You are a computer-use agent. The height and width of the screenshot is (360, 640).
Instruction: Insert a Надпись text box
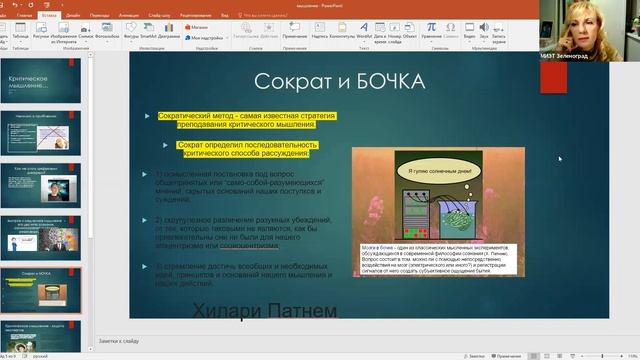(320, 31)
